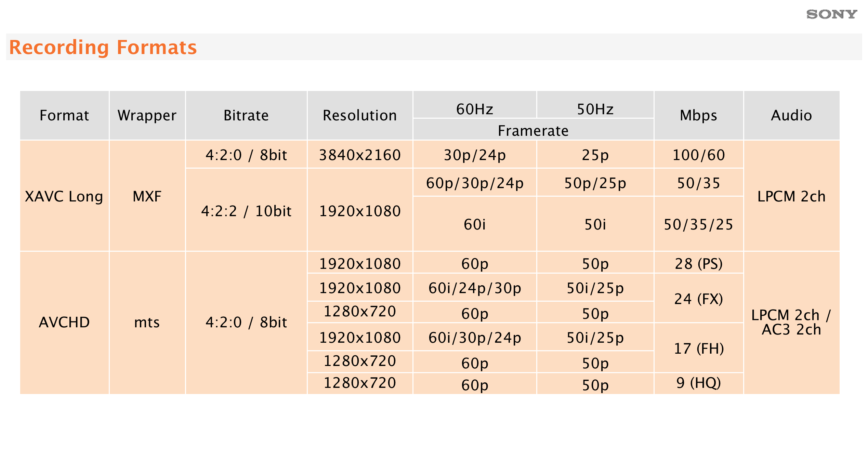
Task: Click the Recording Formats slide title
Action: click(103, 47)
